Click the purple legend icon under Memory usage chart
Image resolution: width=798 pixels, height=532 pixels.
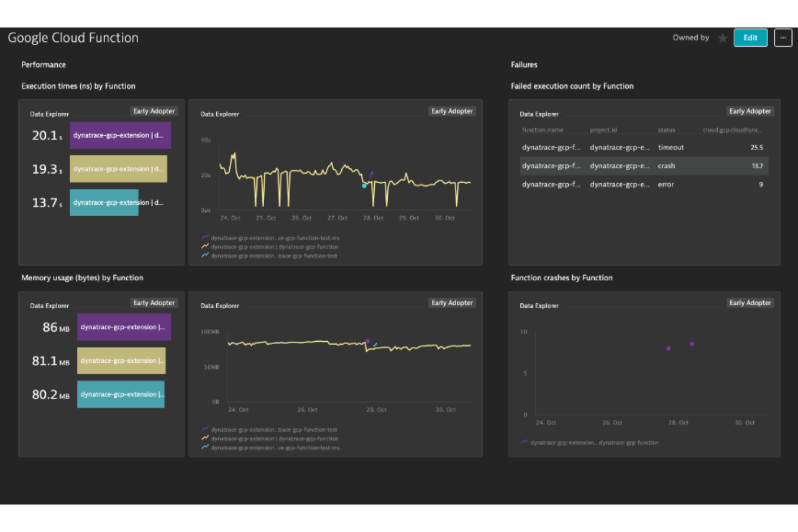point(205,430)
